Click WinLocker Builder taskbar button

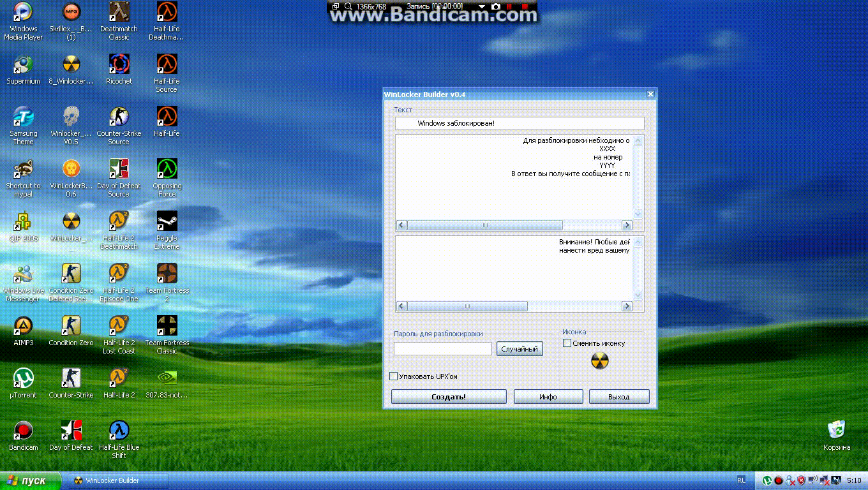(x=119, y=480)
